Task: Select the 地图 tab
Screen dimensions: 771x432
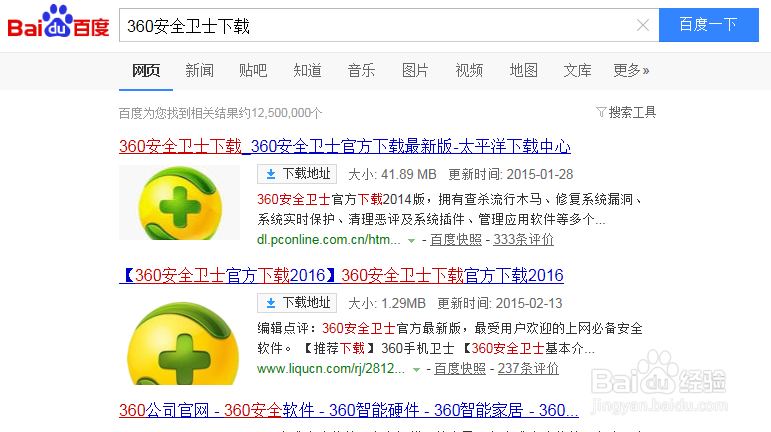Action: pos(523,71)
